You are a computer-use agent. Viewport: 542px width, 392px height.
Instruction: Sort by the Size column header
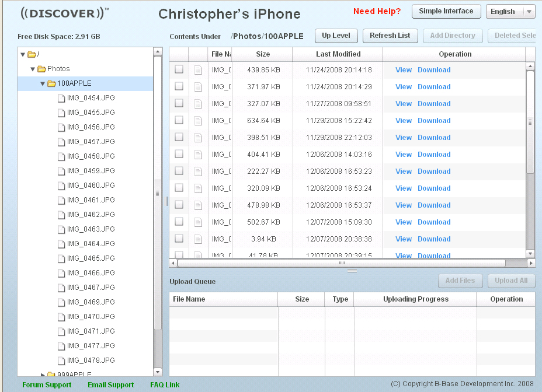pyautogui.click(x=262, y=54)
